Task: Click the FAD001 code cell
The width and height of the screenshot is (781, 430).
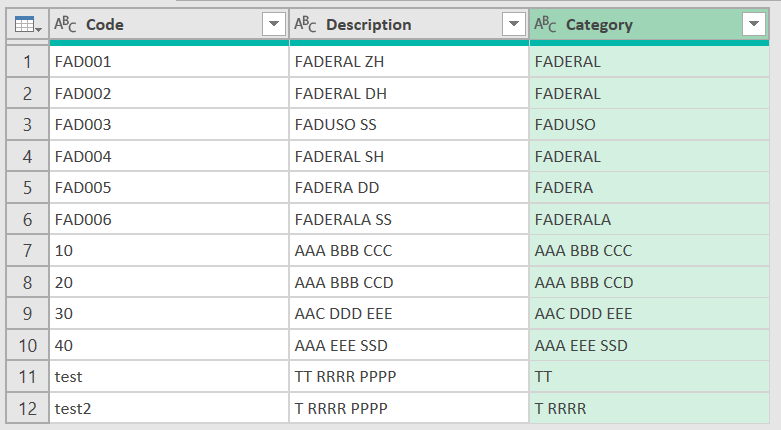Action: [x=169, y=62]
